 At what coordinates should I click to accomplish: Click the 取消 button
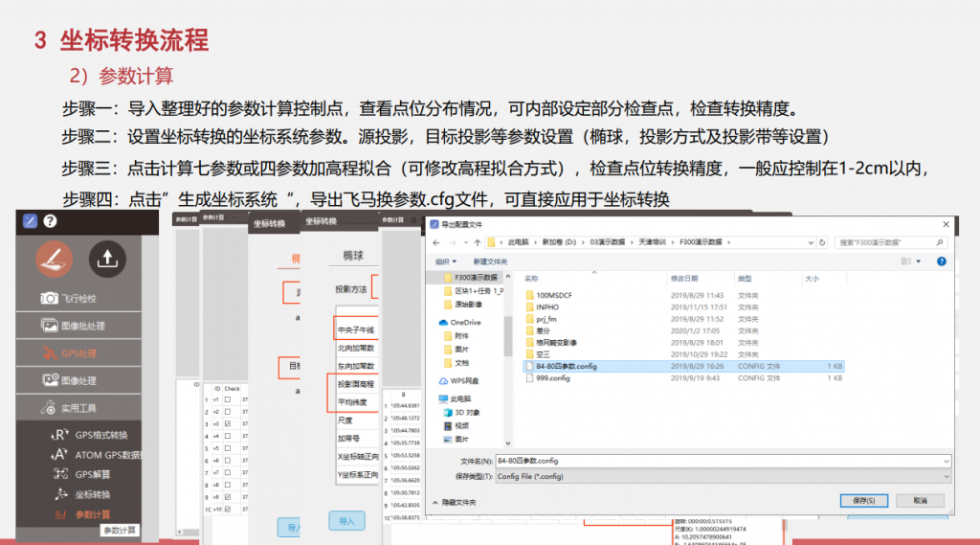point(920,501)
